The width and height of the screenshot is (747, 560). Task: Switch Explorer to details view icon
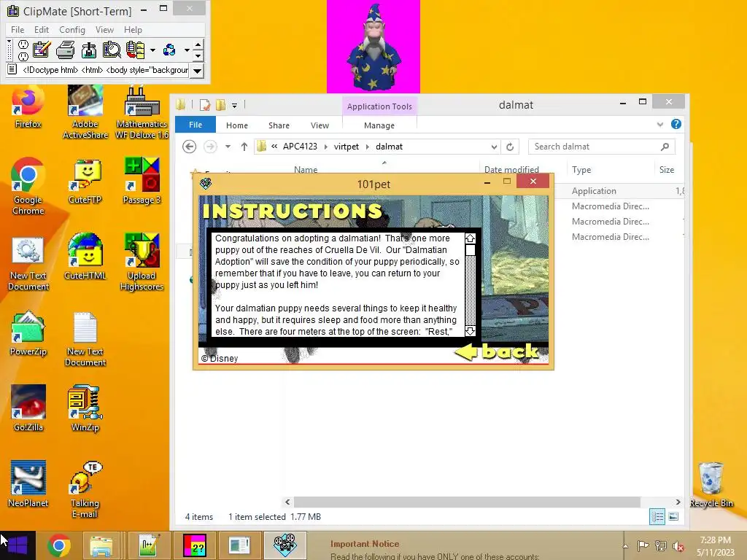click(657, 517)
